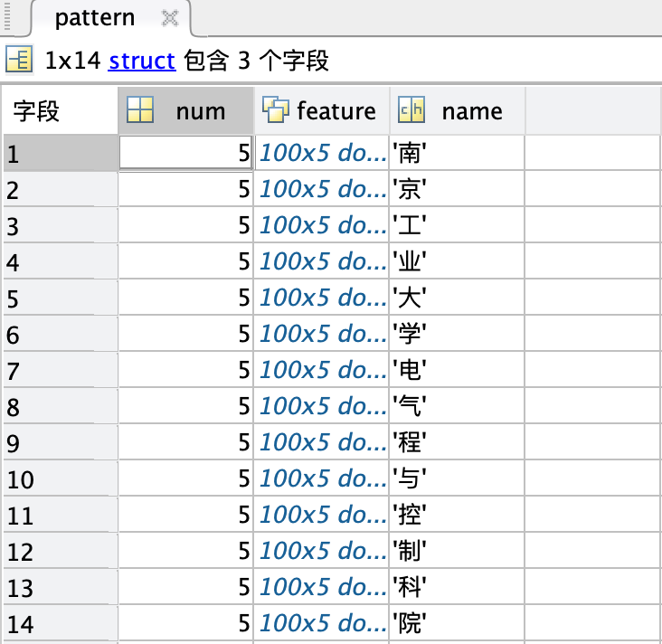Click the name column char icon

411,110
